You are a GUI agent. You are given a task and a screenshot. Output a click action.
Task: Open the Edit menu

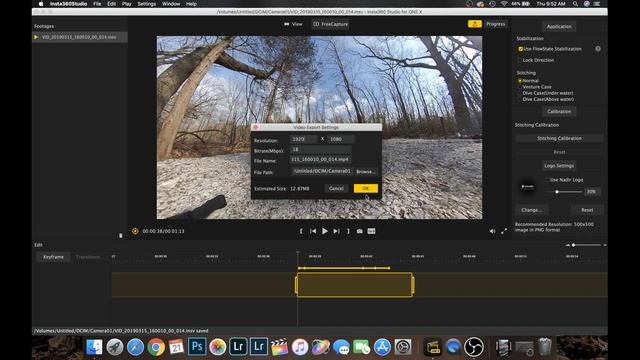[x=111, y=4]
